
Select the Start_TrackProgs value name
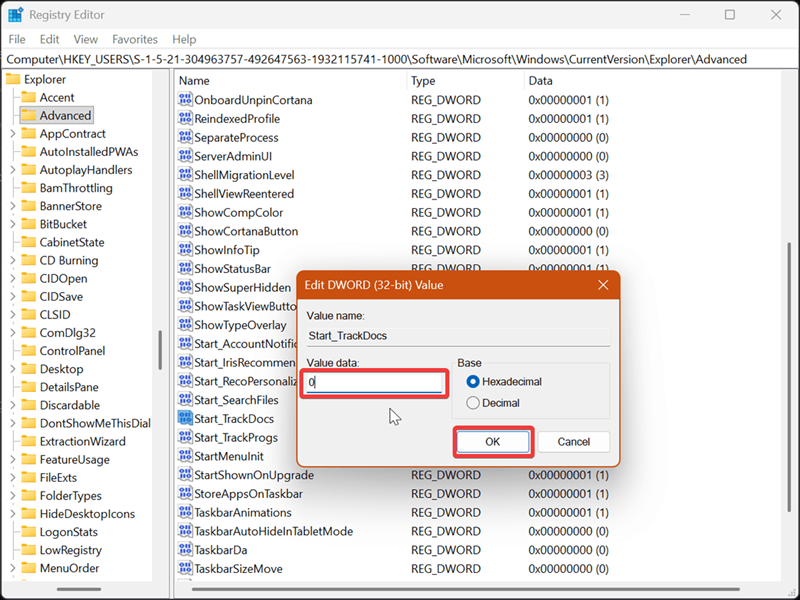coord(236,437)
